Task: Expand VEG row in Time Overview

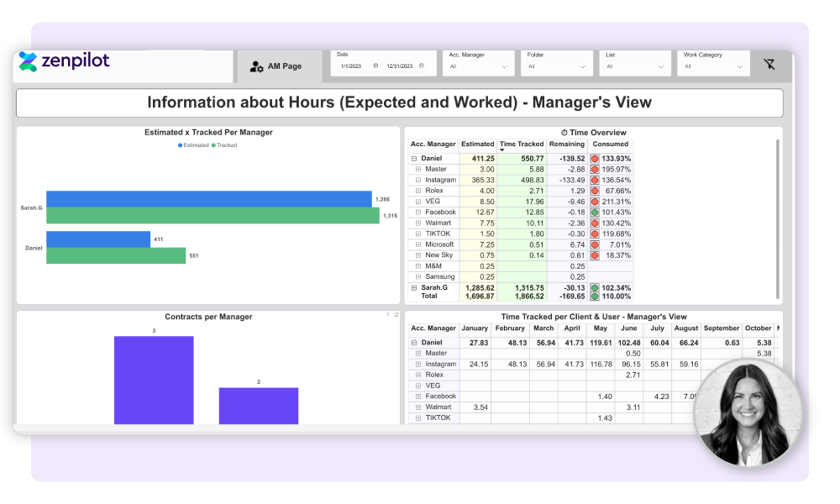Action: (x=418, y=202)
